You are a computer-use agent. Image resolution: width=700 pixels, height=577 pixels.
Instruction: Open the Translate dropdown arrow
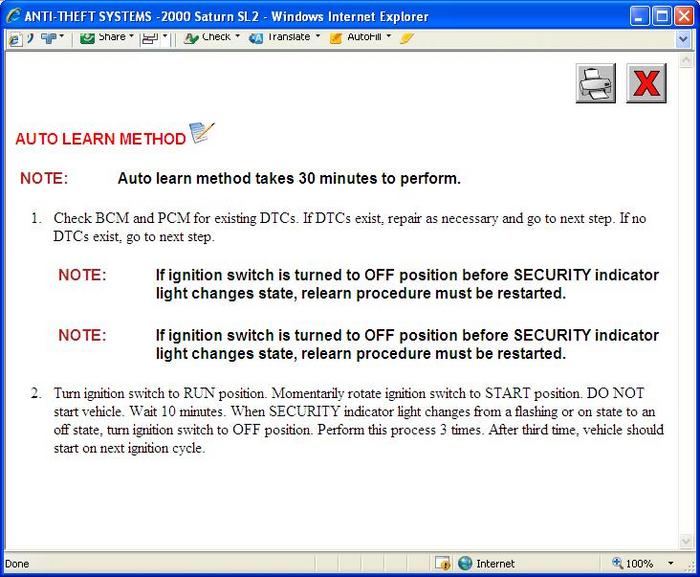pyautogui.click(x=318, y=36)
